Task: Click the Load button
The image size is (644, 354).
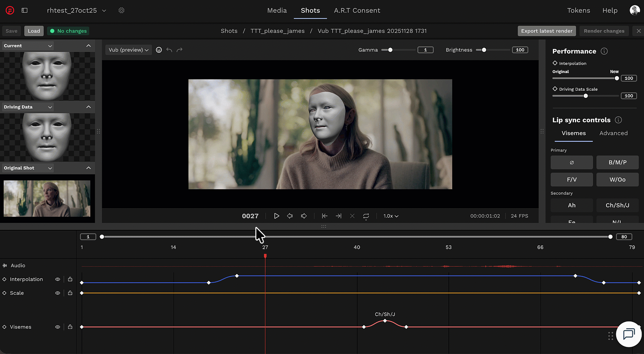Action: [34, 31]
